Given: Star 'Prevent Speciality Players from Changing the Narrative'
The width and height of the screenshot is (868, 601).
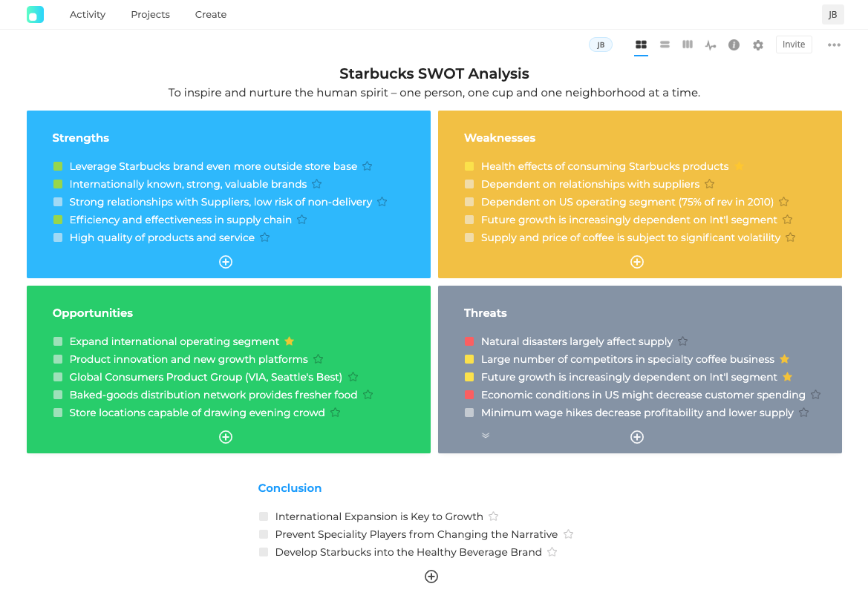Looking at the screenshot, I should [x=568, y=534].
